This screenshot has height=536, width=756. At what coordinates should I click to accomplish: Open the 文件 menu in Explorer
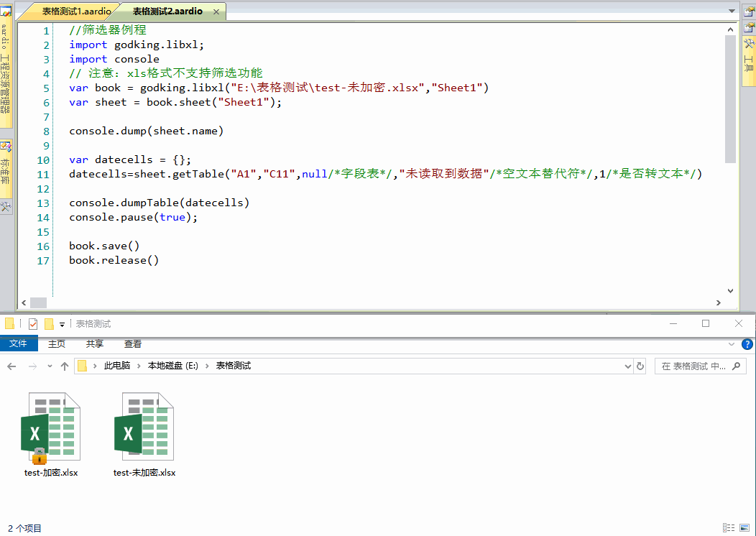point(18,343)
